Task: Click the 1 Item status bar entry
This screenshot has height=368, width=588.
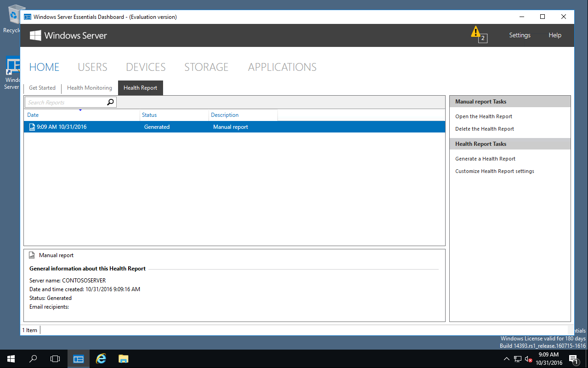Action: point(30,330)
